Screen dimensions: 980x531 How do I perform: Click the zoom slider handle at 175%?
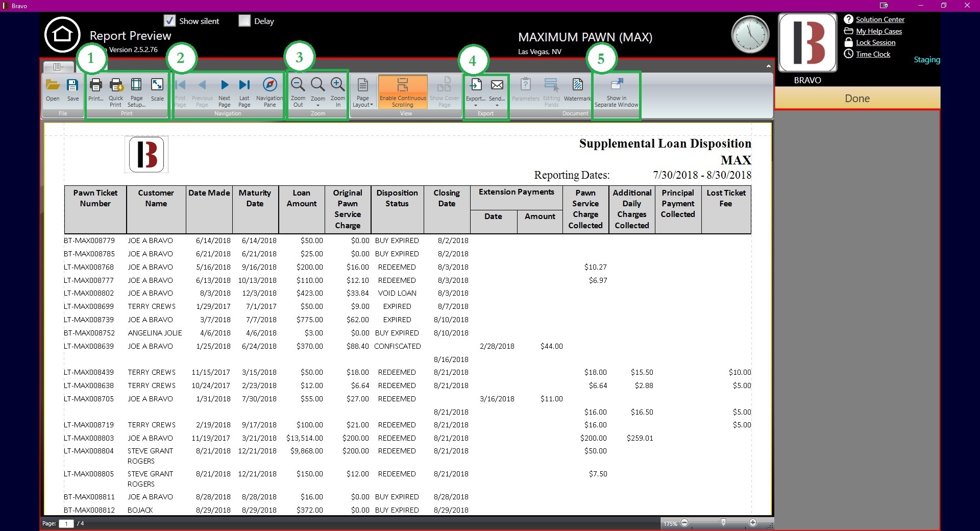click(x=723, y=522)
